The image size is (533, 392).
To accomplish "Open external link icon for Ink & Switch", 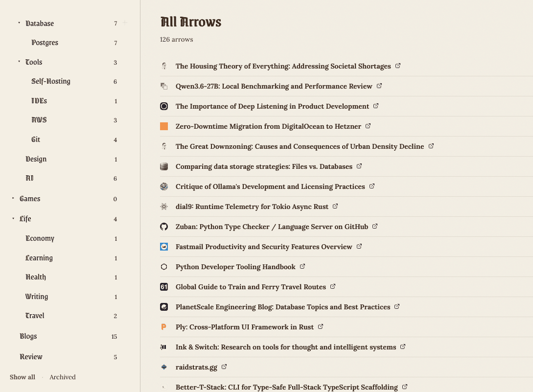I will pos(403,346).
